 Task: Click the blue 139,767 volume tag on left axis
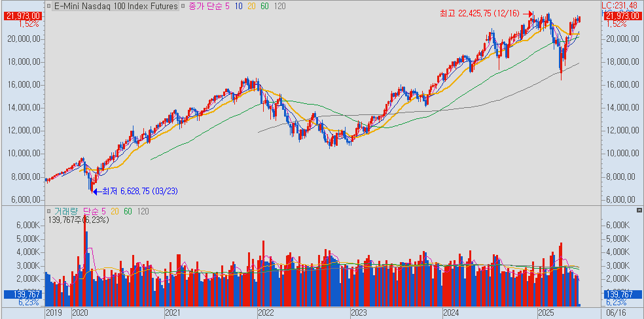point(23,294)
